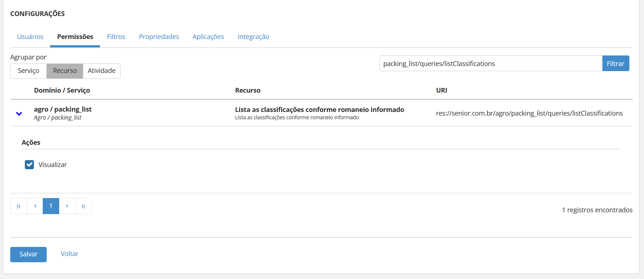Open the Propriedades tab
The height and width of the screenshot is (279, 644).
(x=159, y=36)
